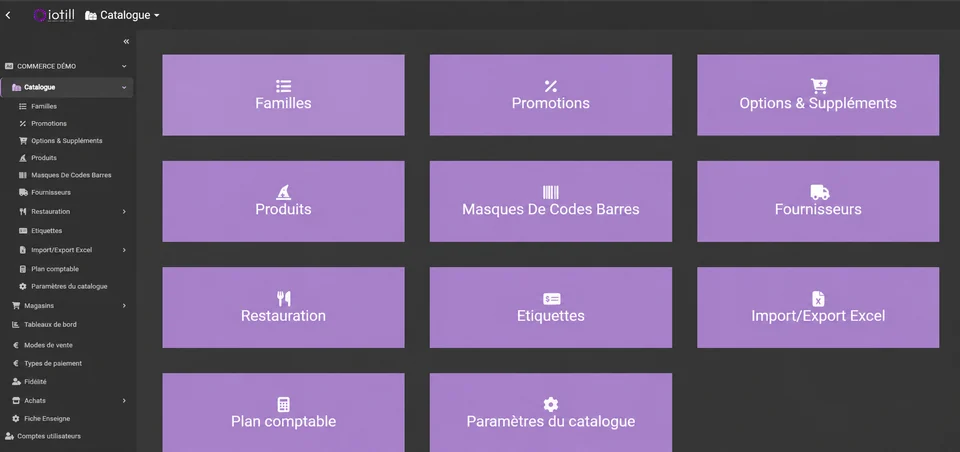Open Fiche Enseigne label in the sidebar

coord(47,419)
